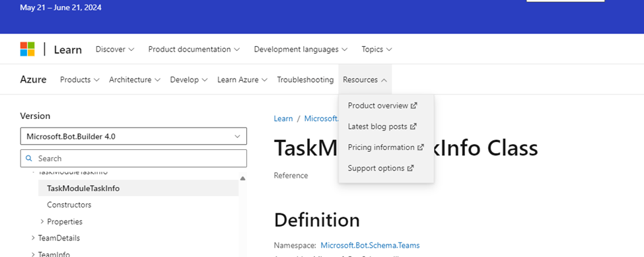The image size is (644, 257).
Task: Click the Namespace: label
Action: click(295, 245)
